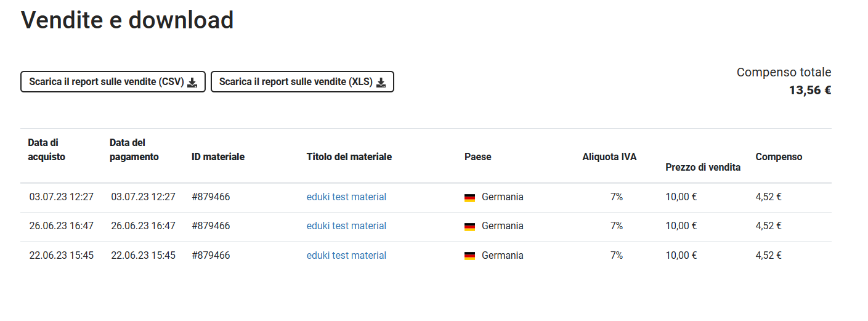The width and height of the screenshot is (868, 321).
Task: Open eduki test material from 03.07.23 sale
Action: coord(346,197)
